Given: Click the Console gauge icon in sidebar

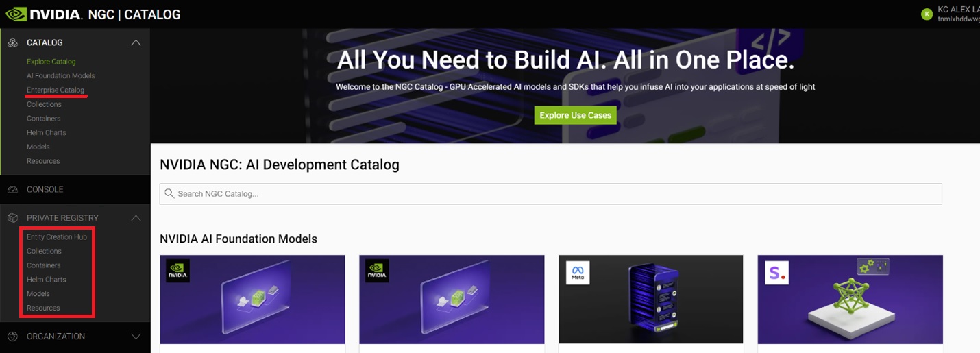Looking at the screenshot, I should (13, 189).
